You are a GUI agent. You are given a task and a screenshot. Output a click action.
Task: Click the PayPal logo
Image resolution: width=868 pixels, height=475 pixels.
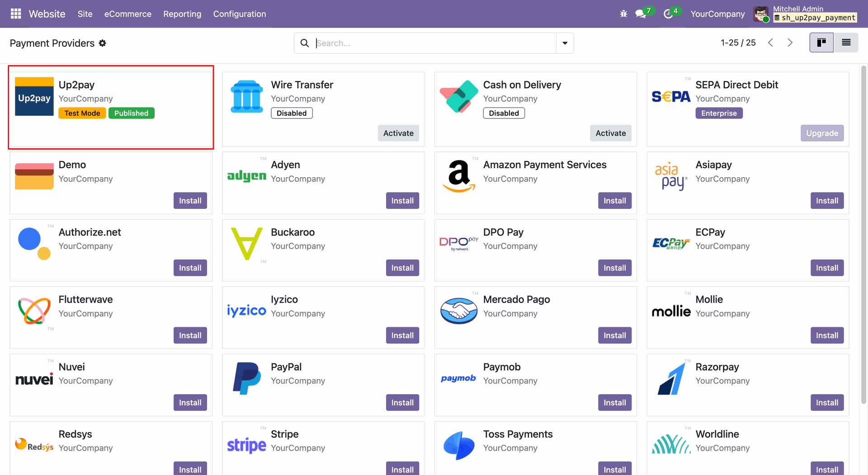[247, 378]
